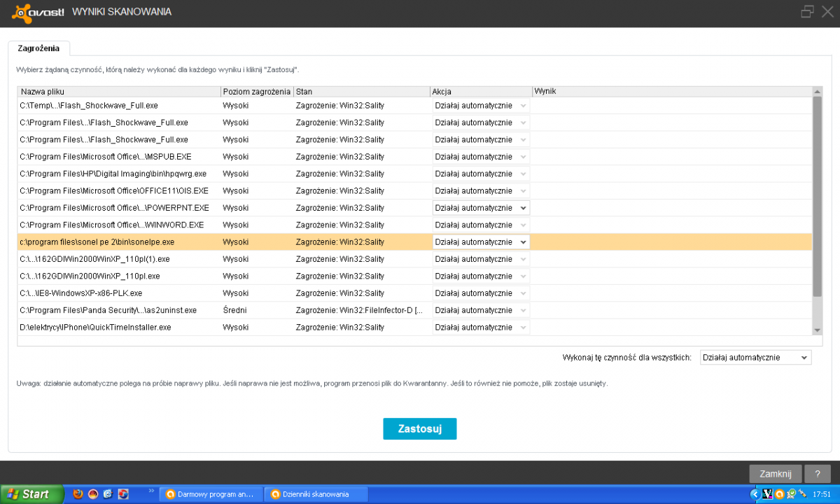Open action dropdown for C:\Temp Flash_Shockwave_Full.exe
The image size is (840, 504).
pyautogui.click(x=481, y=106)
